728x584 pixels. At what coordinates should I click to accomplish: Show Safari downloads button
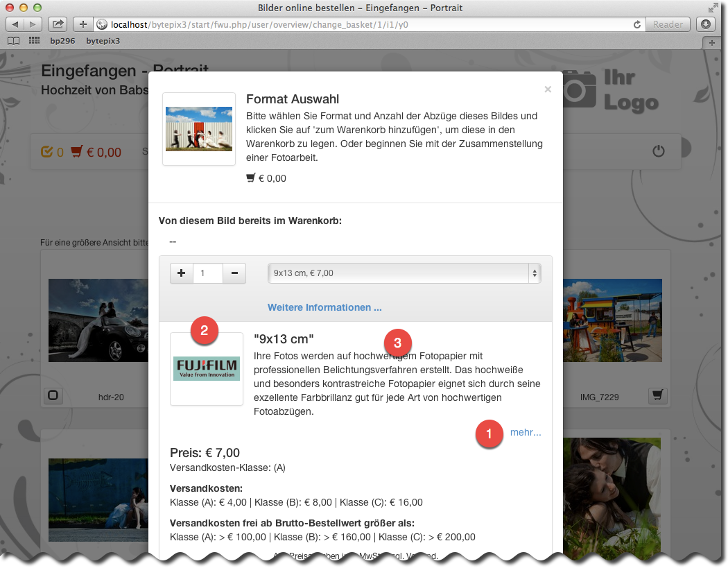[x=706, y=24]
